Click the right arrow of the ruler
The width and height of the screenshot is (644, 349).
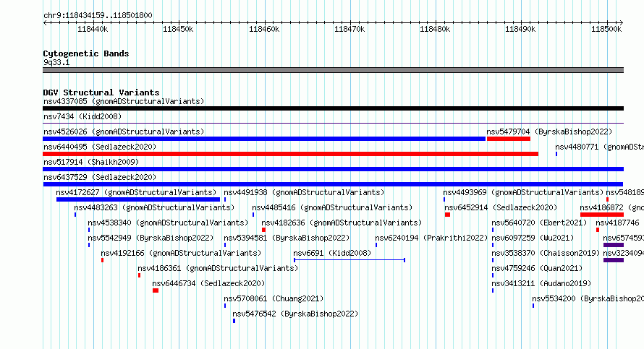coord(622,23)
